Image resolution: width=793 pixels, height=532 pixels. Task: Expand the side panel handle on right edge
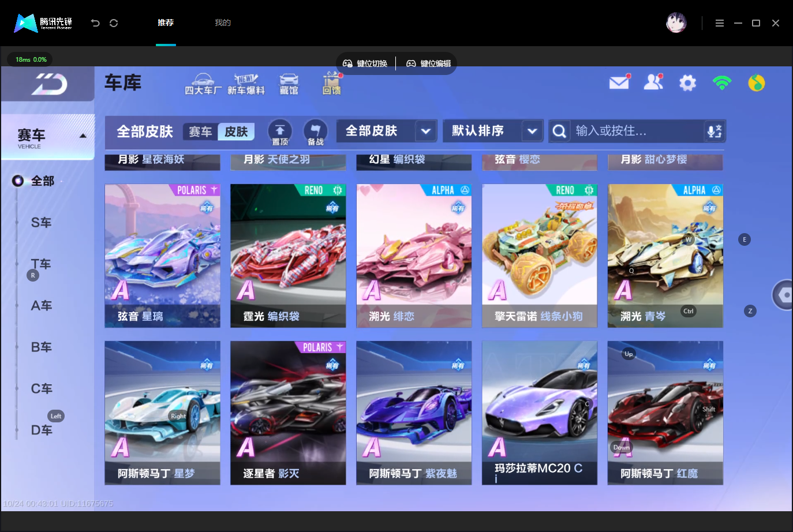click(783, 295)
